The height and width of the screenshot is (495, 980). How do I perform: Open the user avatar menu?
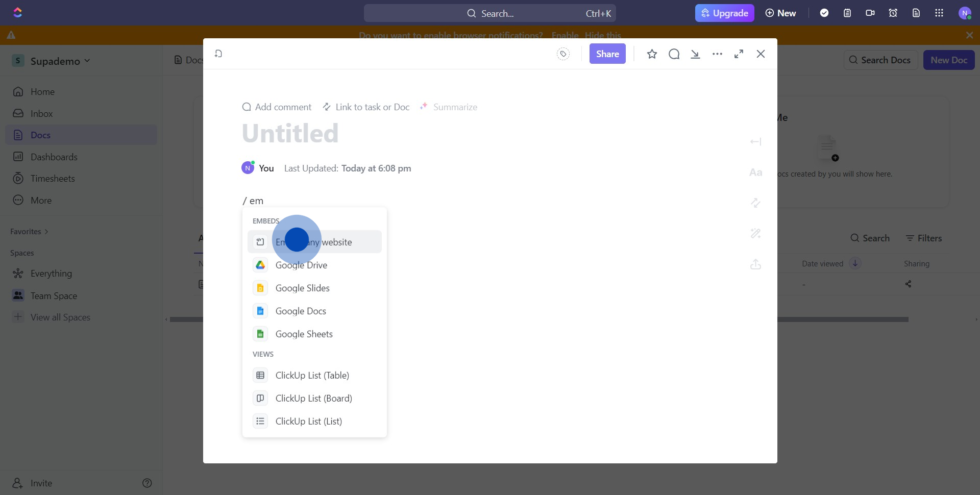(965, 13)
